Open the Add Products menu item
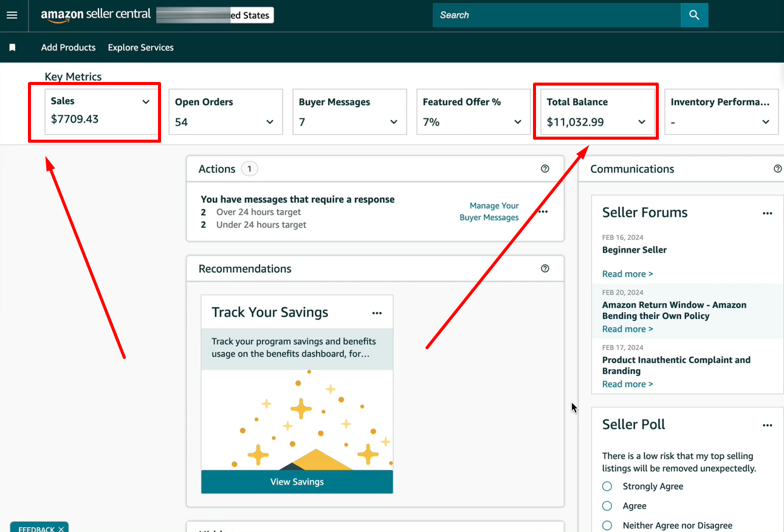 tap(68, 47)
